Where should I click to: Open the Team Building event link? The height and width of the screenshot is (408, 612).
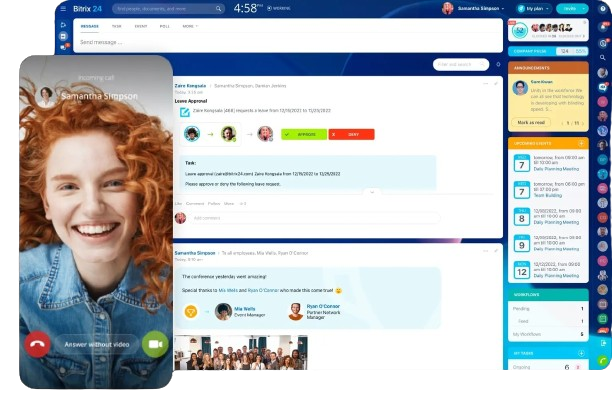548,195
